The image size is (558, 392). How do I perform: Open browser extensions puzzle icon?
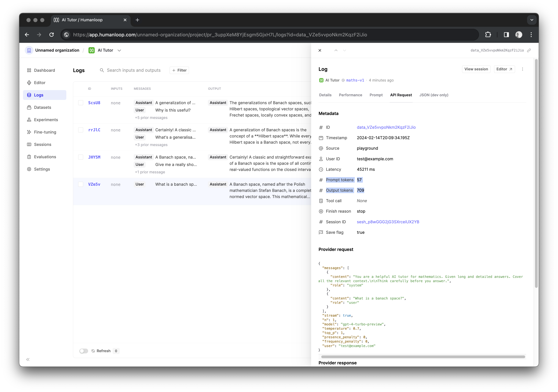[488, 35]
